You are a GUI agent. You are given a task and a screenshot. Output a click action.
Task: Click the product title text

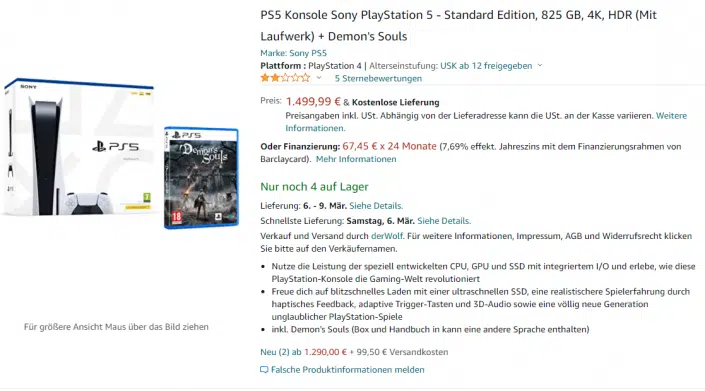click(459, 26)
